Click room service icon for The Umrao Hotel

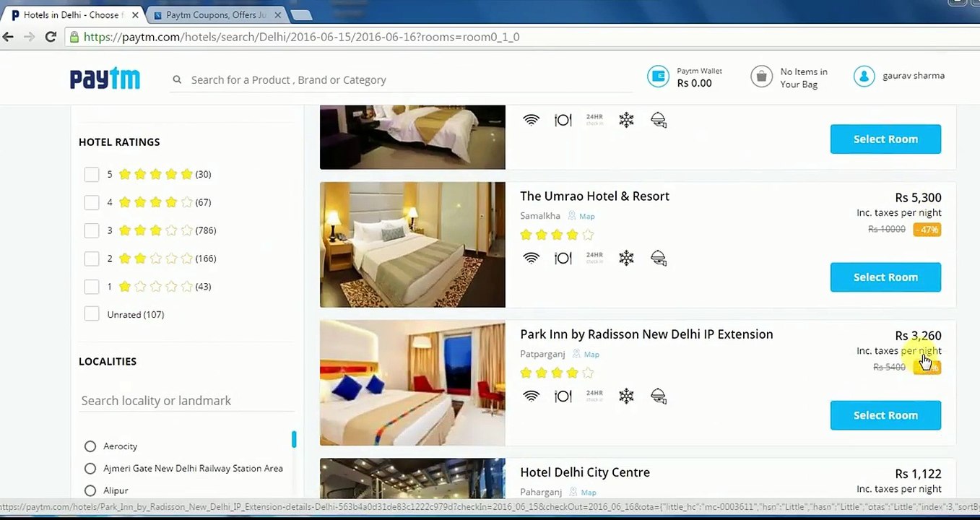pos(658,258)
